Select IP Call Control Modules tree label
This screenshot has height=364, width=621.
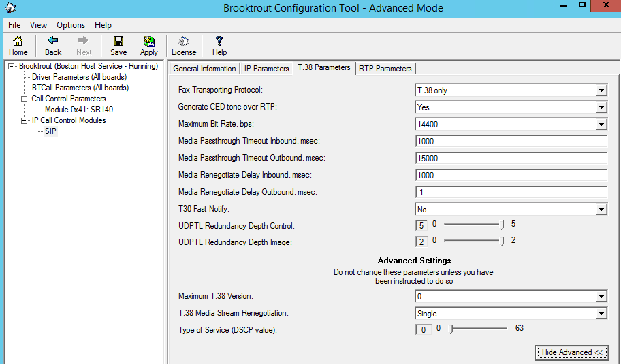(x=69, y=120)
